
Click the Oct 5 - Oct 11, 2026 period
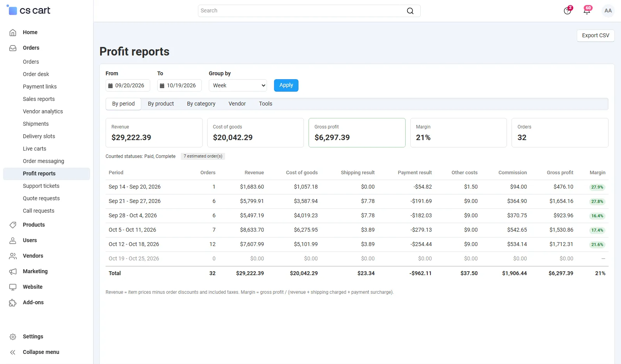click(x=132, y=230)
